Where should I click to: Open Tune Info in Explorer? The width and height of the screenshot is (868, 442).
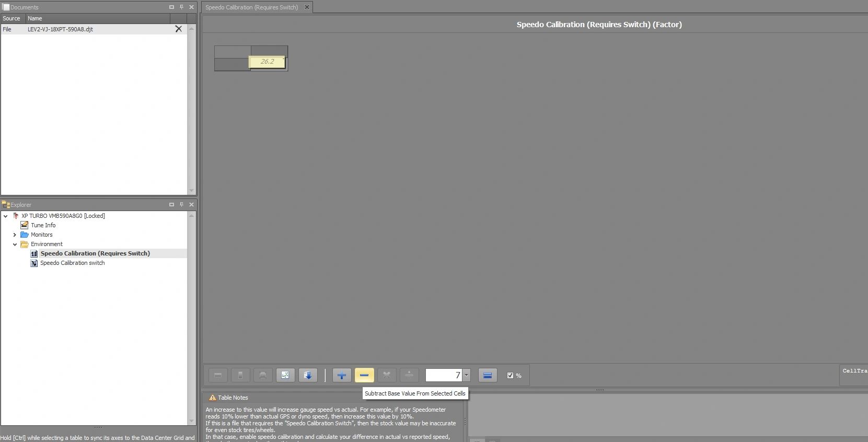[x=43, y=225]
